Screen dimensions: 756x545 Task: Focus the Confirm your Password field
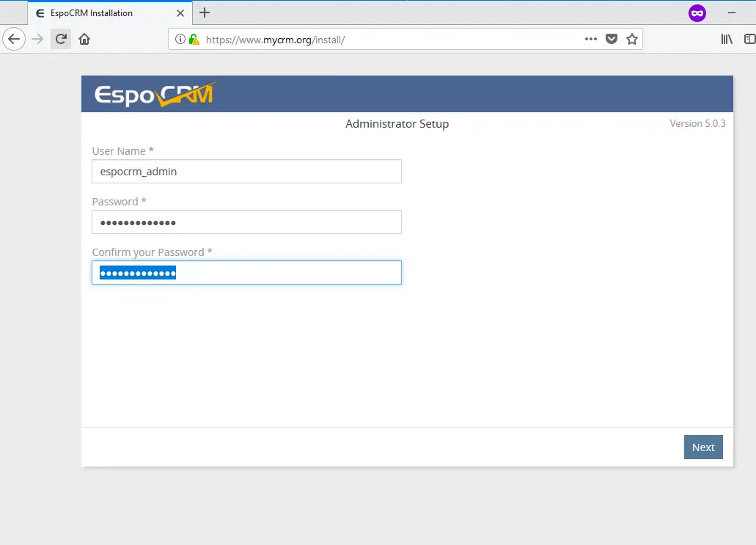click(x=246, y=273)
